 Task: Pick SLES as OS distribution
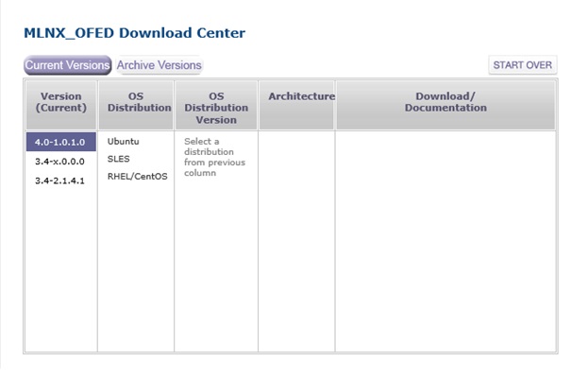pos(119,159)
